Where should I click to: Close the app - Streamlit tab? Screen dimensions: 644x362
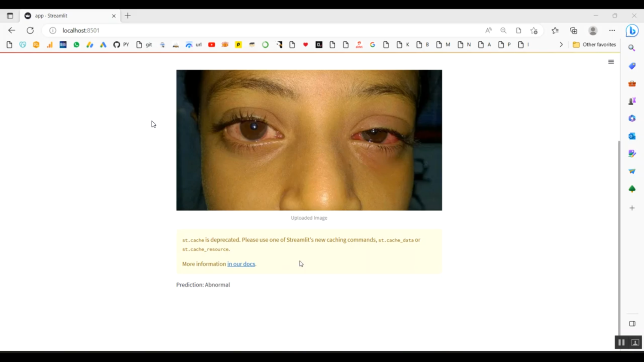[114, 16]
